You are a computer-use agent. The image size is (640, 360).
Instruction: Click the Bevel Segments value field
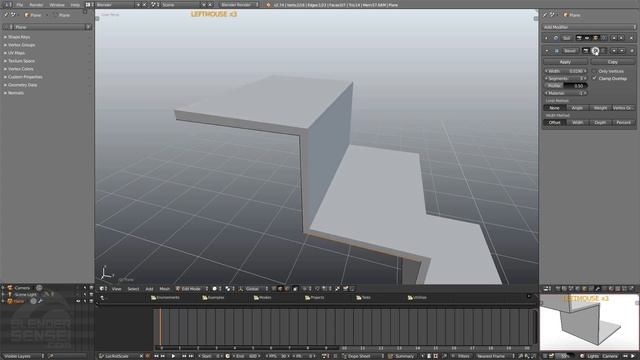(566, 78)
